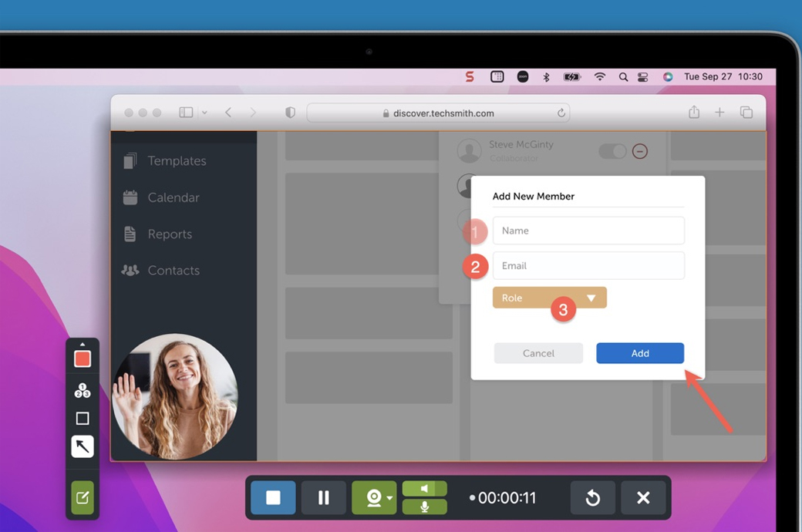Mute the microphone in recording bar
Screen dimensions: 802x532
424,507
